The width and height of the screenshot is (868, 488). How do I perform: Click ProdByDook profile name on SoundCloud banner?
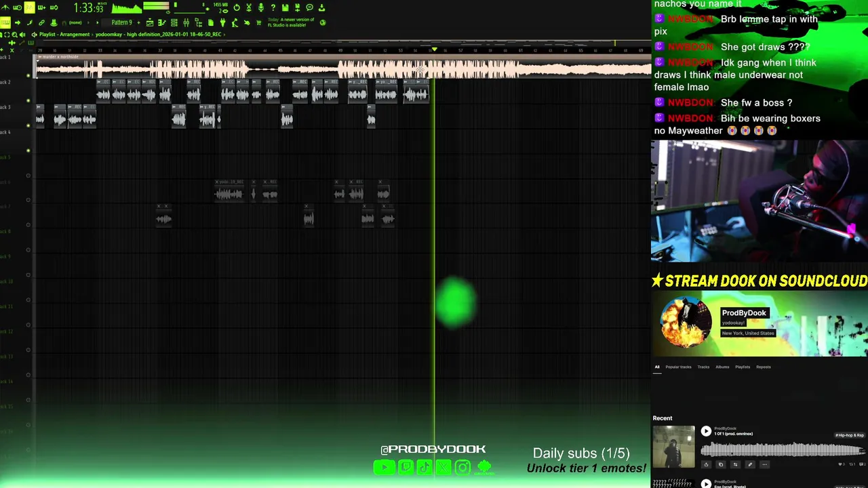pyautogui.click(x=744, y=312)
